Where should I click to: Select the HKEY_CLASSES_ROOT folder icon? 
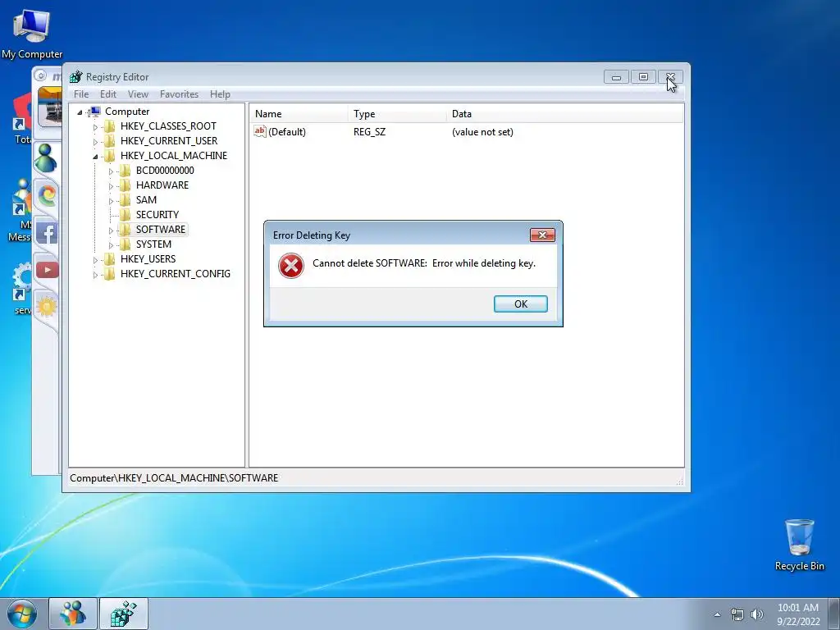tap(109, 126)
